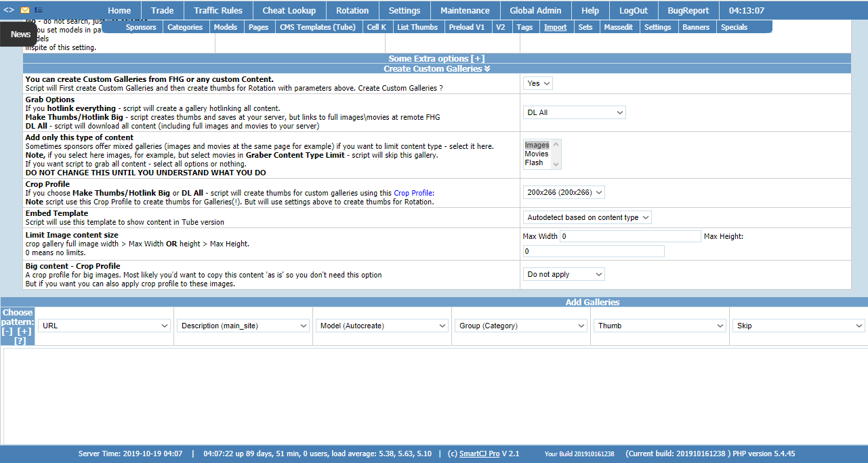Open the messages envelope icon
The width and height of the screenshot is (868, 463).
24,10
